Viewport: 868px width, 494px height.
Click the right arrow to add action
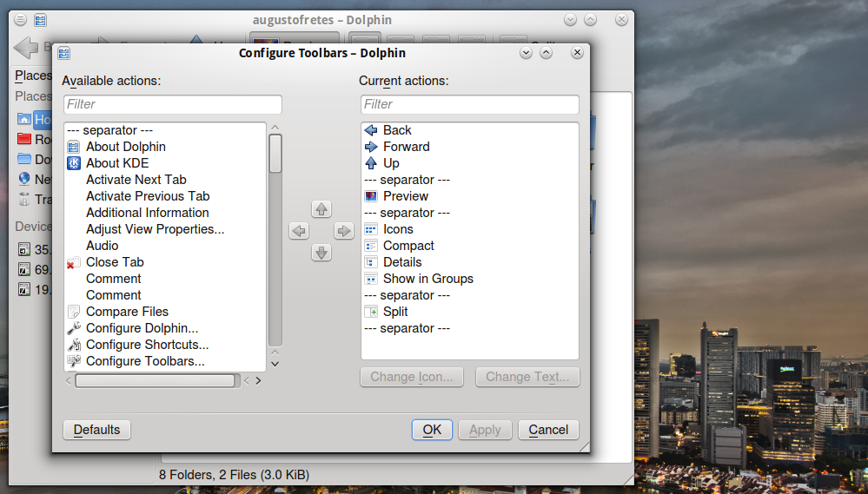point(344,231)
